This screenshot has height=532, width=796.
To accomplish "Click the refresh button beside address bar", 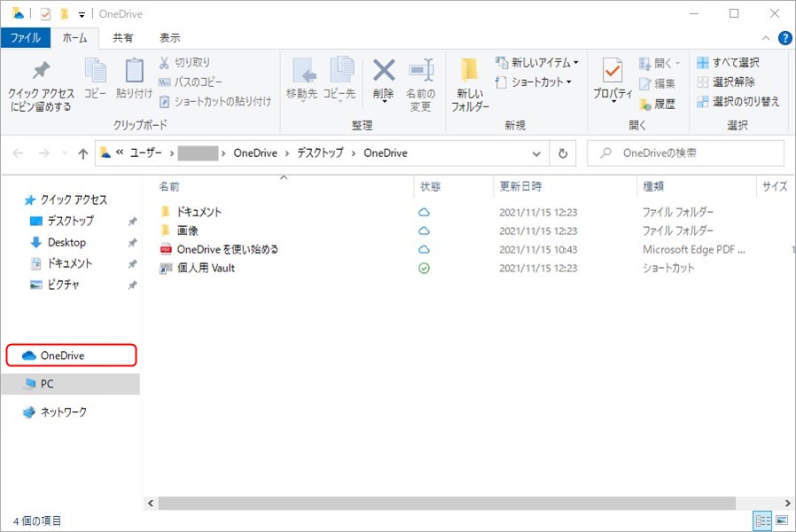I will [x=562, y=153].
